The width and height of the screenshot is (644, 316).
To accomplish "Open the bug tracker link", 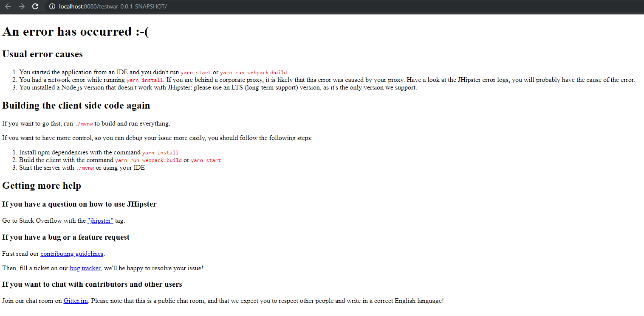I will (x=85, y=268).
